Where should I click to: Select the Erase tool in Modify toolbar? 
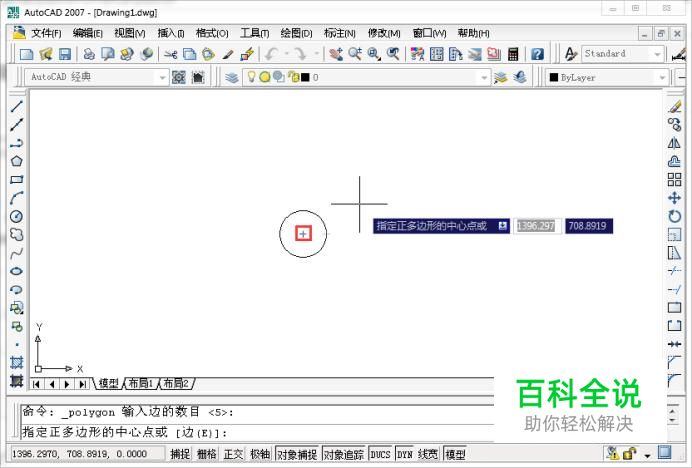pyautogui.click(x=674, y=106)
